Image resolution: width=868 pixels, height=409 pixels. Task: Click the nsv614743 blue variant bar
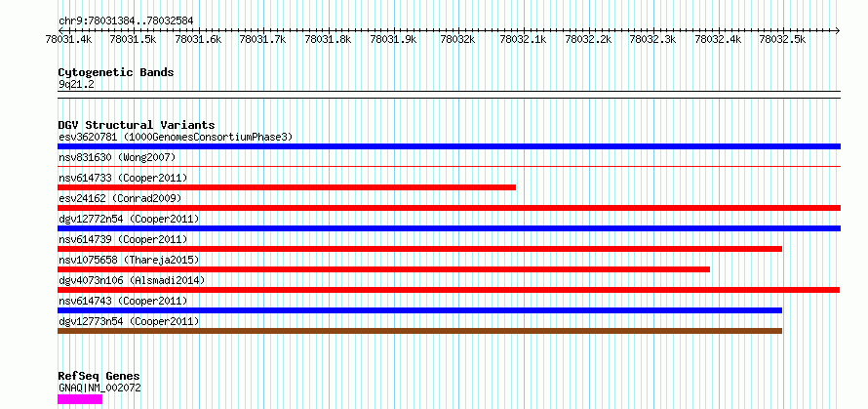[419, 310]
